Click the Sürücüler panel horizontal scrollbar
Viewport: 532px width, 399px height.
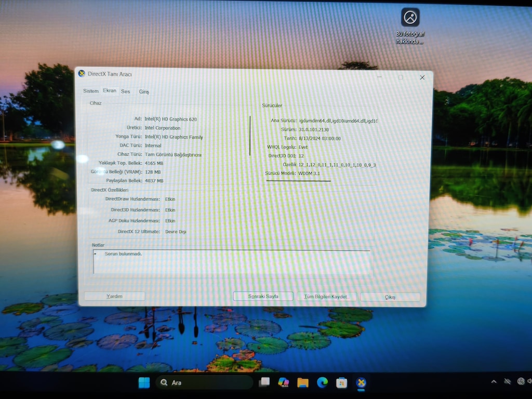298,181
